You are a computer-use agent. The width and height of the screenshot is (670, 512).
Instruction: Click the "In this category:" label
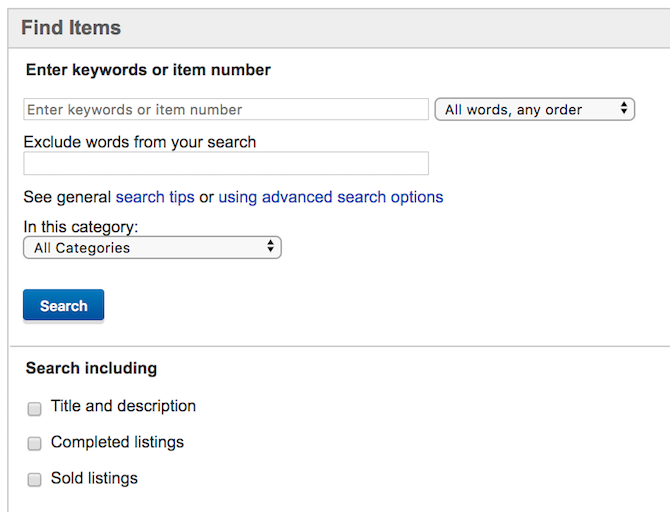click(81, 227)
